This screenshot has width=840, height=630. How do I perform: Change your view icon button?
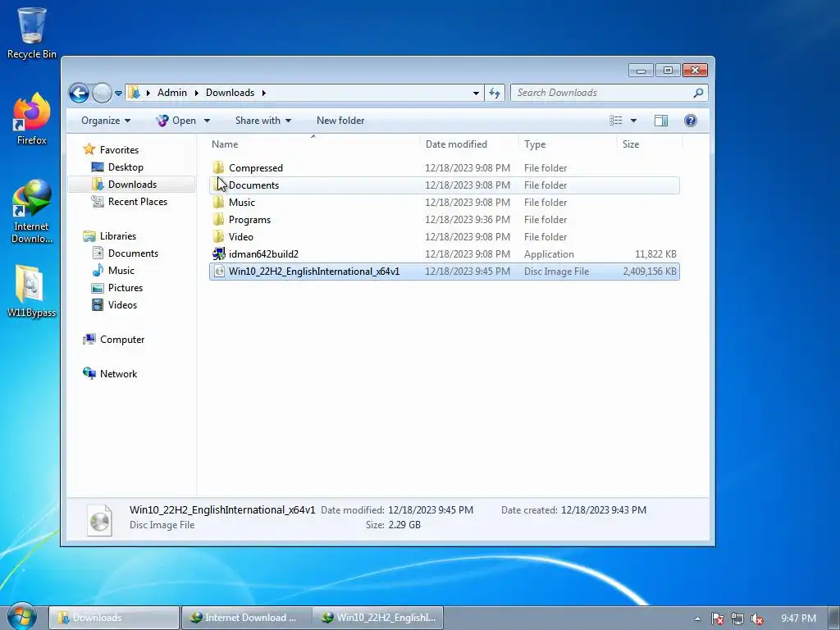pos(615,121)
